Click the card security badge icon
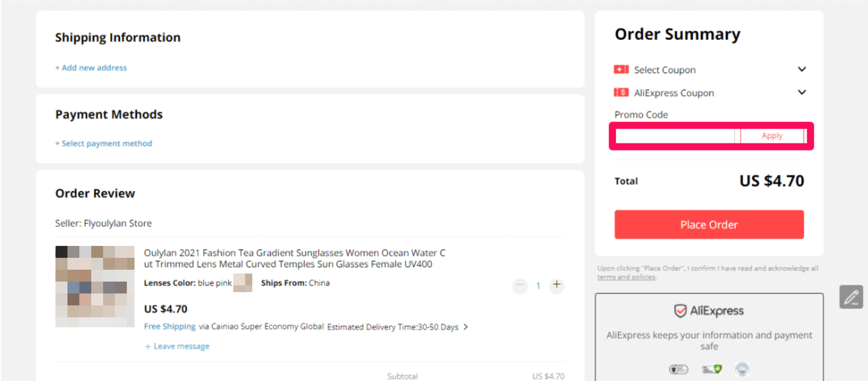Viewport: 868px width, 381px height. click(x=678, y=369)
